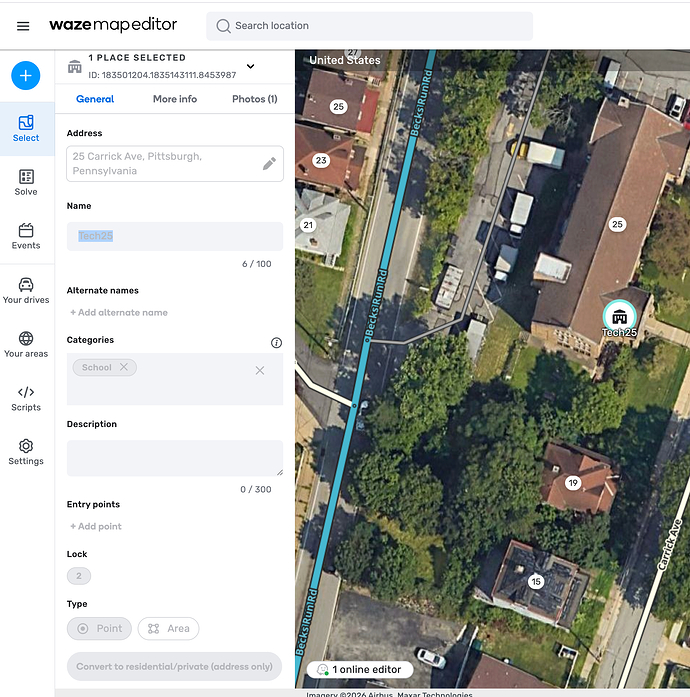Click the blue plus add button
Viewport: 690px width, 697px height.
point(26,75)
